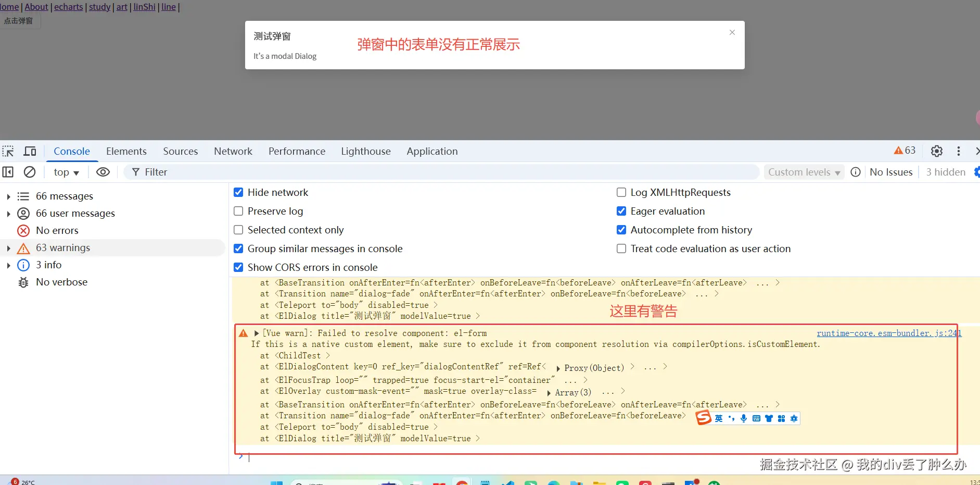Image resolution: width=980 pixels, height=485 pixels.
Task: Expand the Array(3) value
Action: point(549,393)
